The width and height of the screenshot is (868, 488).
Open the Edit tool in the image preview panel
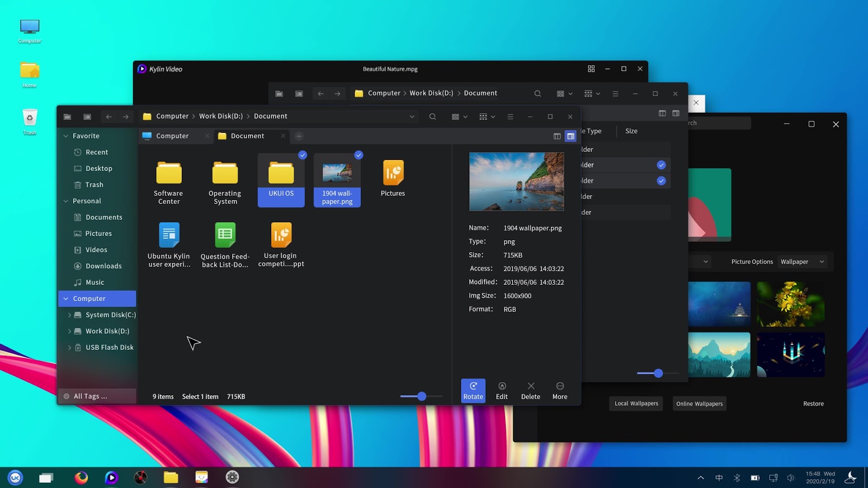pos(502,390)
